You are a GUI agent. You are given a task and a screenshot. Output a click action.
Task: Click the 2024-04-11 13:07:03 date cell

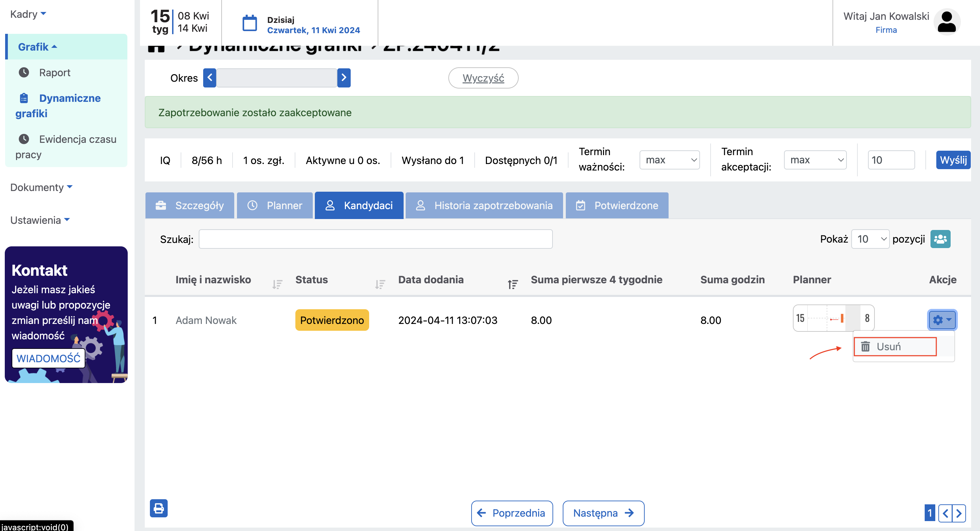(448, 320)
